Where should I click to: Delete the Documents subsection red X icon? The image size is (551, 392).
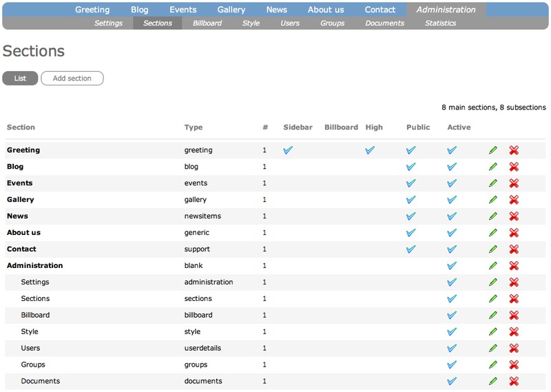[x=514, y=381]
